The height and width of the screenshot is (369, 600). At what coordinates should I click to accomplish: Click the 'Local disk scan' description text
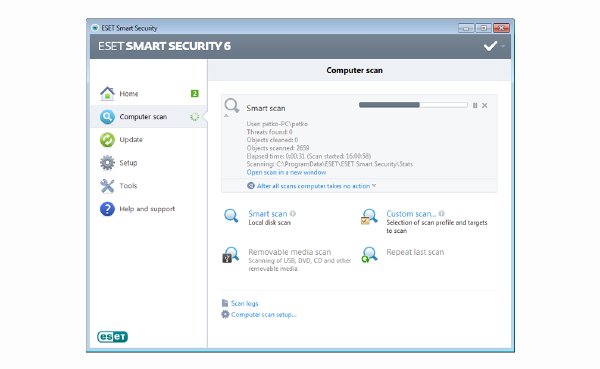tap(269, 223)
